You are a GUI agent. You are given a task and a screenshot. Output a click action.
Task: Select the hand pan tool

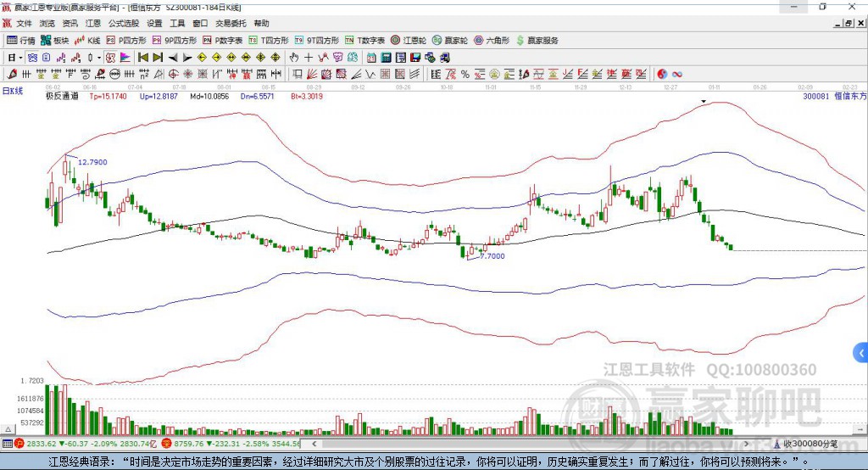[x=293, y=58]
